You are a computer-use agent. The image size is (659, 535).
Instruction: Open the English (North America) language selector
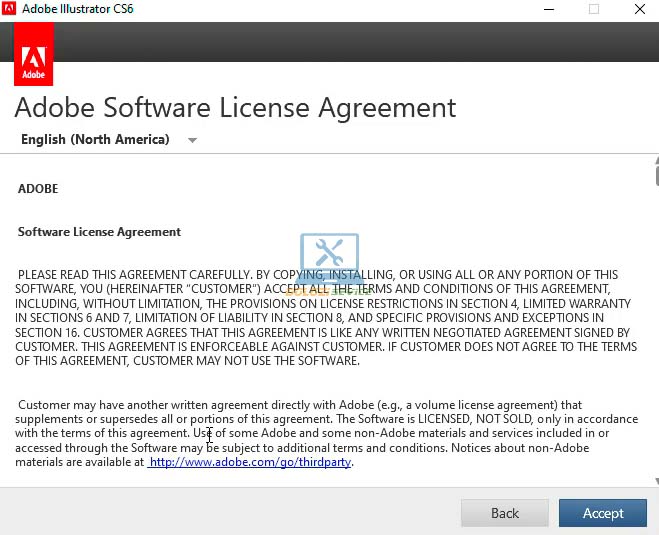tap(96, 140)
